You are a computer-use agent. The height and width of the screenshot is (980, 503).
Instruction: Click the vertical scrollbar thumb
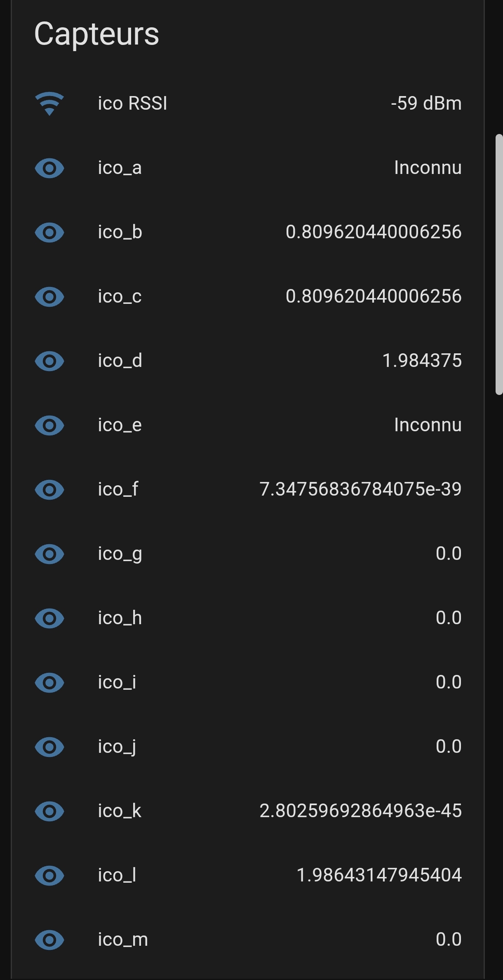(x=499, y=264)
